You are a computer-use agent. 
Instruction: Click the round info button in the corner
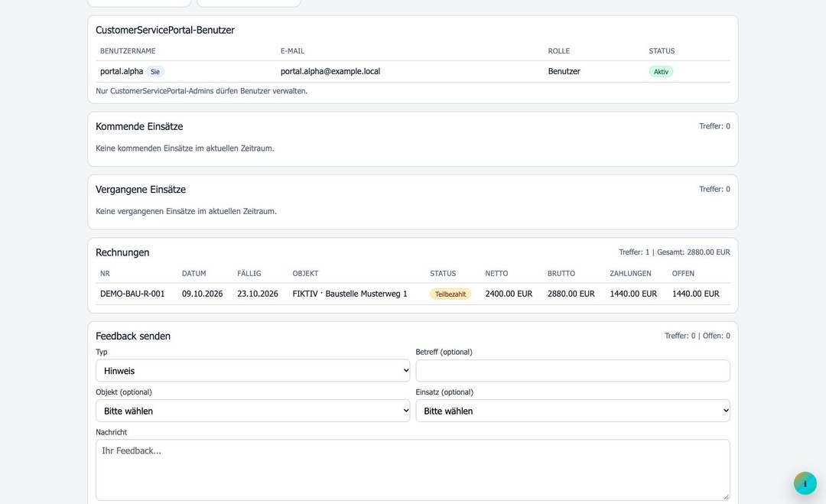[805, 483]
